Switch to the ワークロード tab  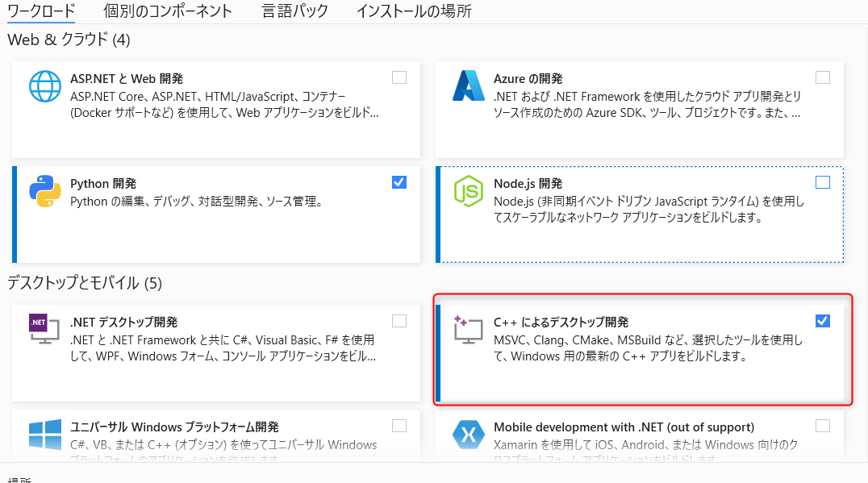pos(41,11)
